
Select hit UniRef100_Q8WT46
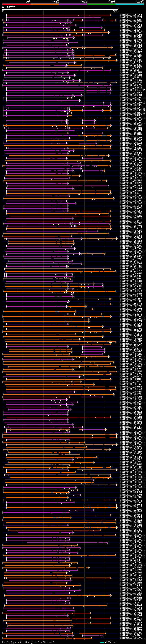tap(131, 70)
